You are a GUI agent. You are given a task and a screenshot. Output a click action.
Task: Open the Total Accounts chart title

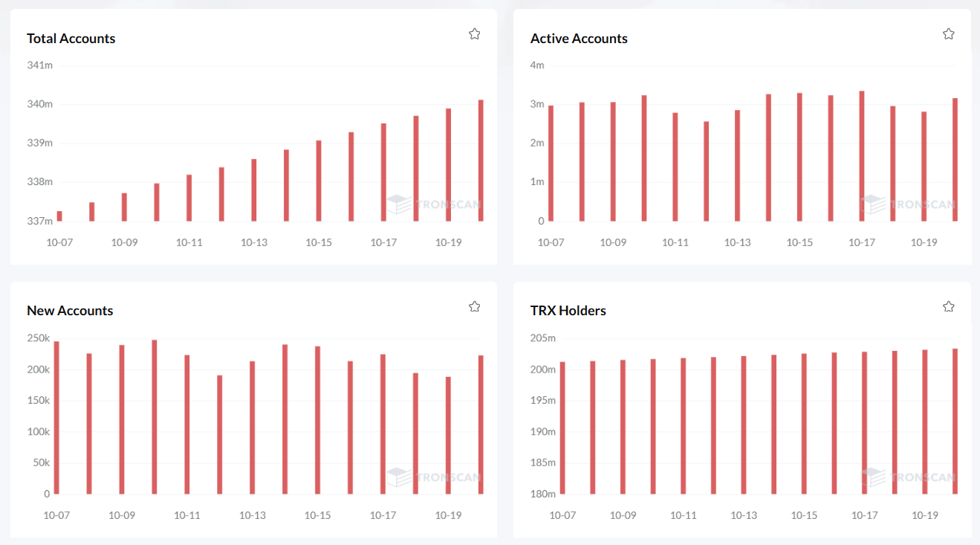71,39
